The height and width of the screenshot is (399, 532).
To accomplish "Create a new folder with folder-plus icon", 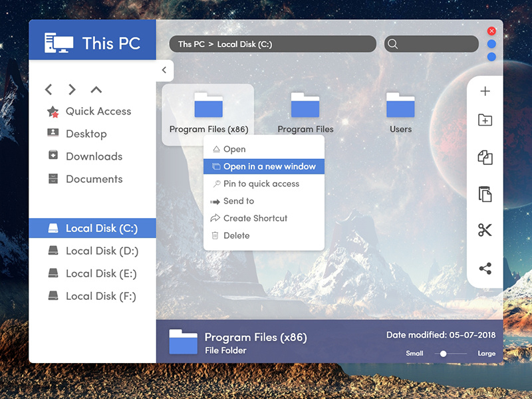I will click(485, 120).
